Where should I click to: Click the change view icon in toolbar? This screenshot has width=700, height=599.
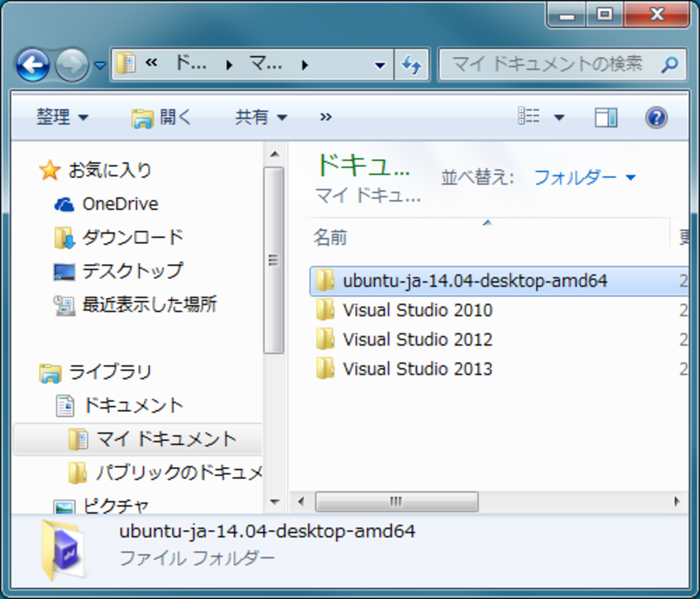tap(529, 116)
